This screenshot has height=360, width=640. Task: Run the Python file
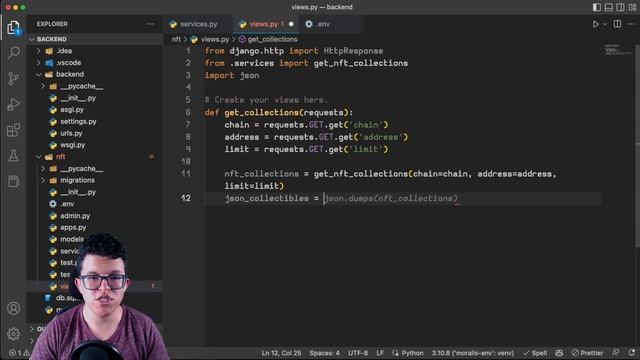[x=596, y=24]
